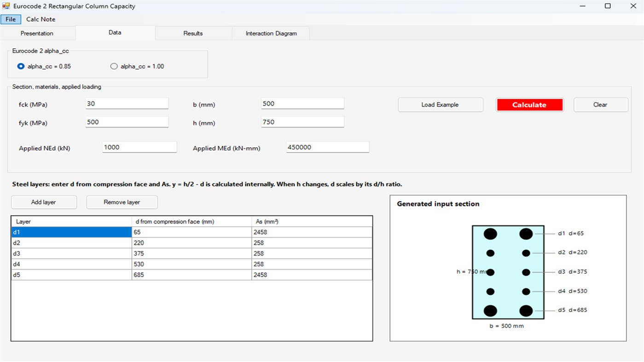The width and height of the screenshot is (644, 362).
Task: Click the d3 As cell showing 258
Action: (312, 253)
